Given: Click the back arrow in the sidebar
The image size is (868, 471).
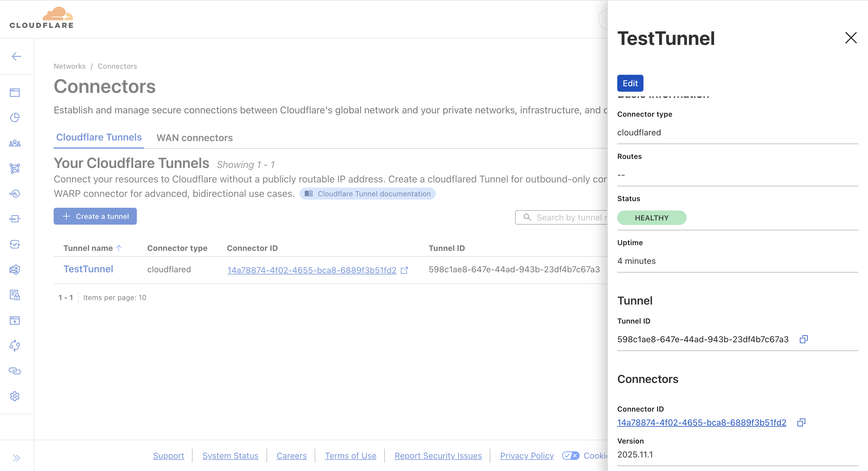Looking at the screenshot, I should [16, 56].
